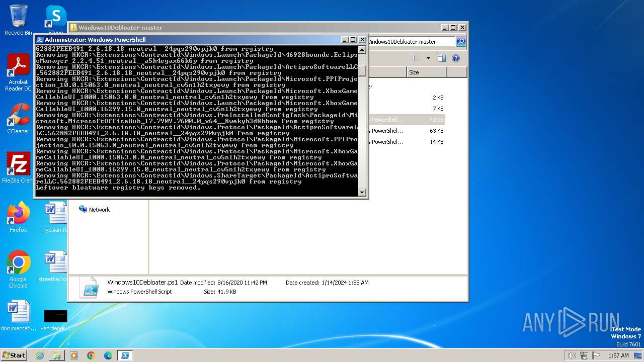644x362 pixels.
Task: Click the Date modified value in details pane
Action: click(x=242, y=283)
